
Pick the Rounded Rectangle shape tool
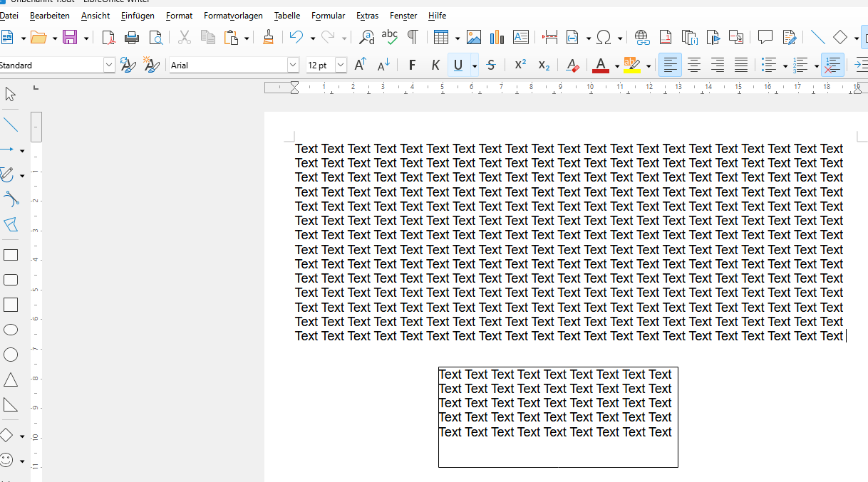pos(11,280)
